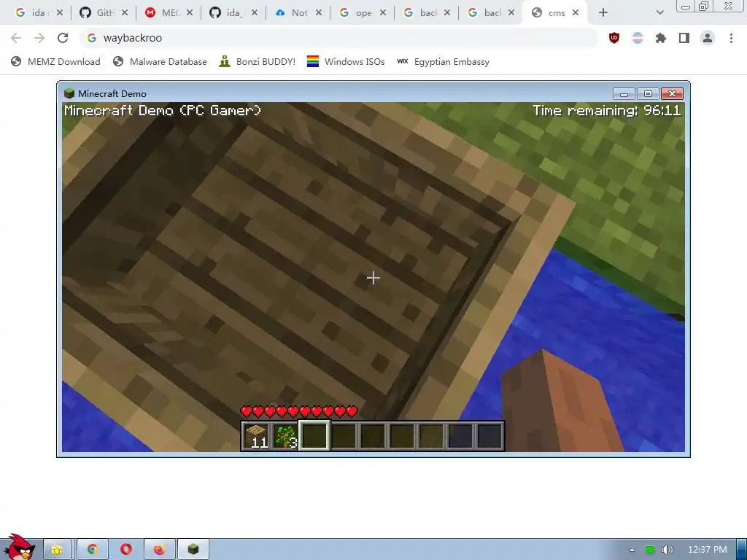Click the striped flag extension icon
Image resolution: width=747 pixels, height=560 pixels.
tap(638, 38)
